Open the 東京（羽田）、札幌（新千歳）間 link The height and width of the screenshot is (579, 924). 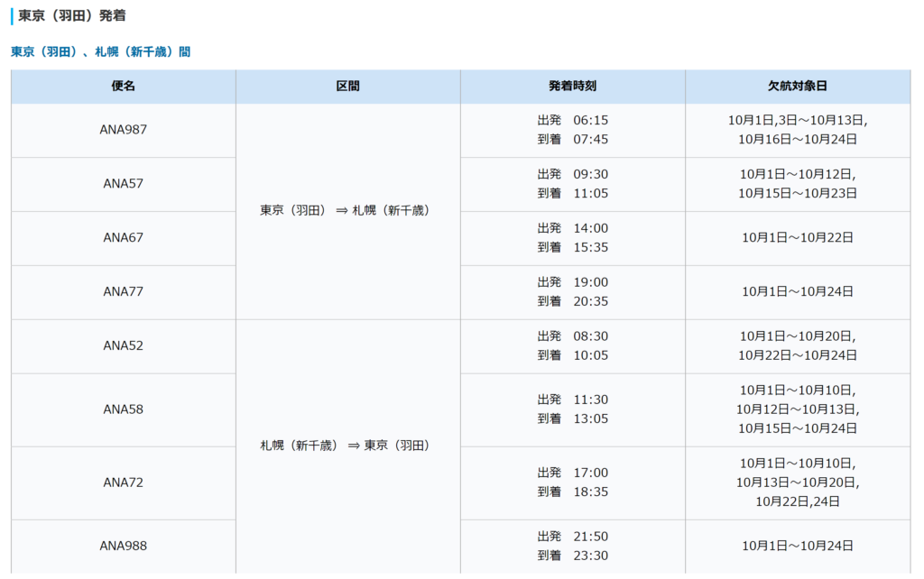click(x=101, y=51)
